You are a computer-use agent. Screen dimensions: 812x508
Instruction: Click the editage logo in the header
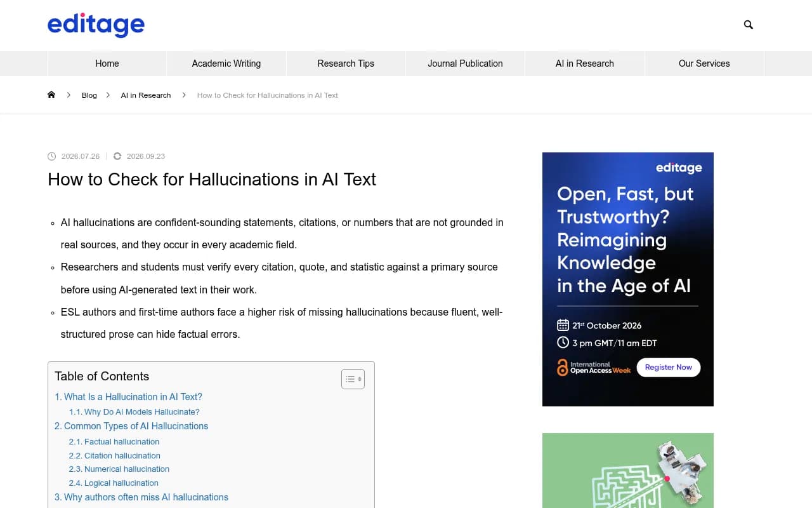click(96, 25)
